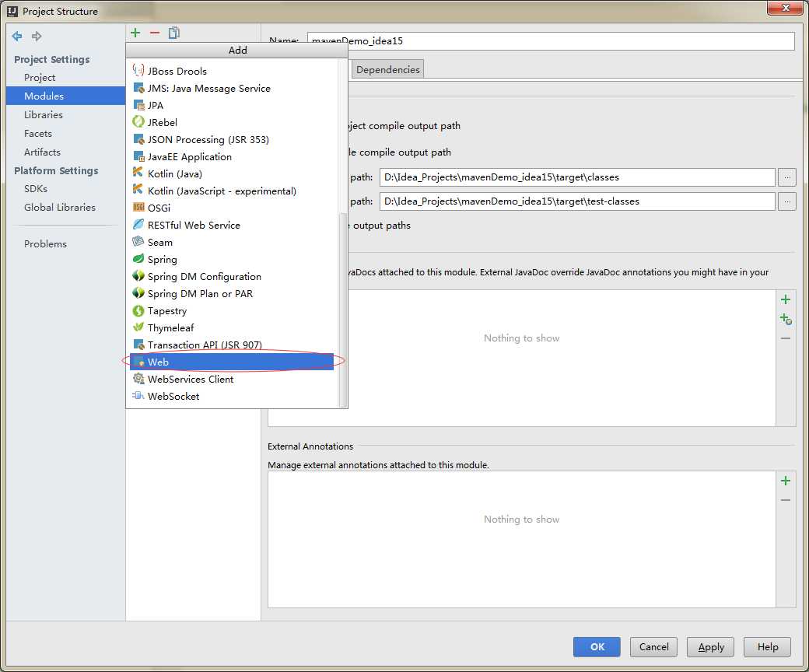This screenshot has height=672, width=809.
Task: Click the target\classes output path field
Action: pos(577,177)
